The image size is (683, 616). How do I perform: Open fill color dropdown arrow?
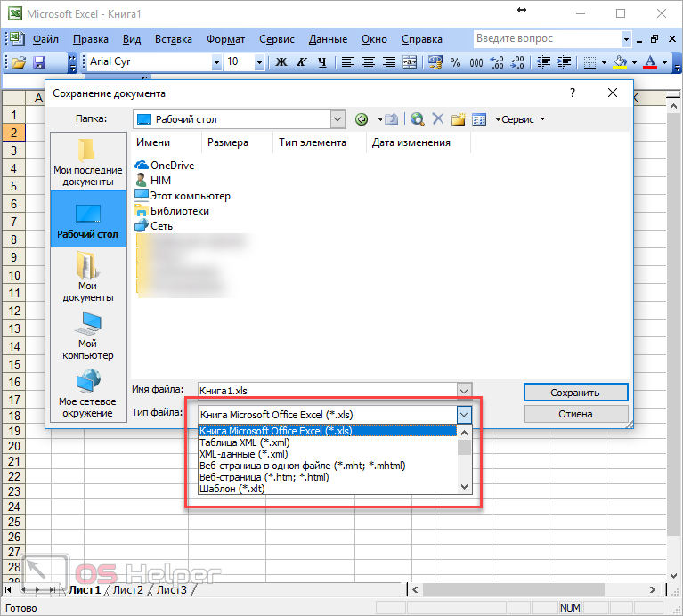tap(634, 62)
